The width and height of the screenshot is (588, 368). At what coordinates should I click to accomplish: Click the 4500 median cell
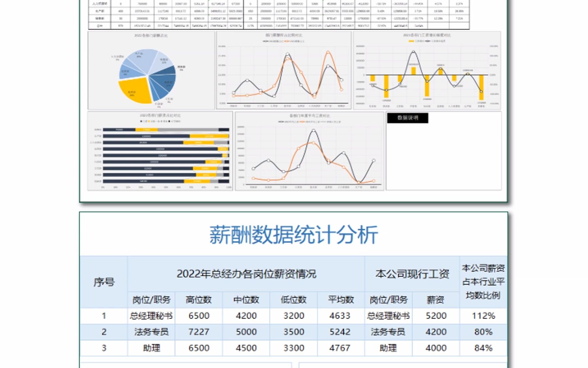pyautogui.click(x=246, y=348)
